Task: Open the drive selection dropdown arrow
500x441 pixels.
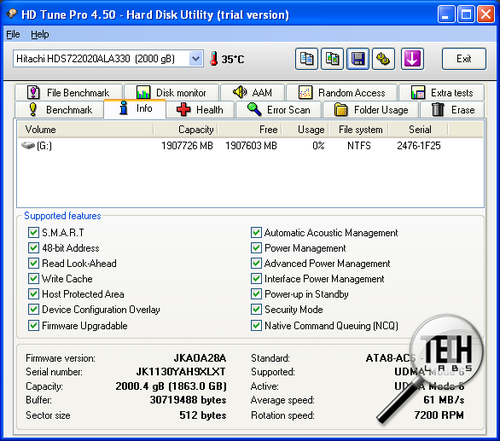Action: pyautogui.click(x=196, y=59)
